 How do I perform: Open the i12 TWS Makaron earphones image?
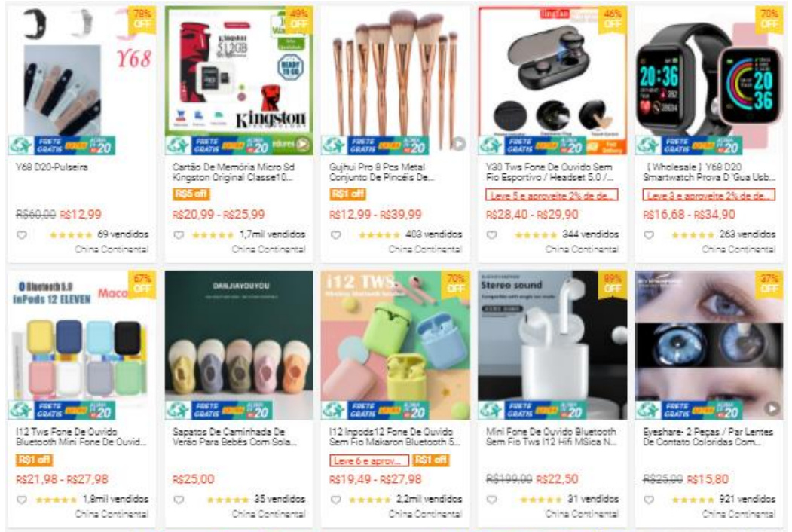click(x=396, y=345)
